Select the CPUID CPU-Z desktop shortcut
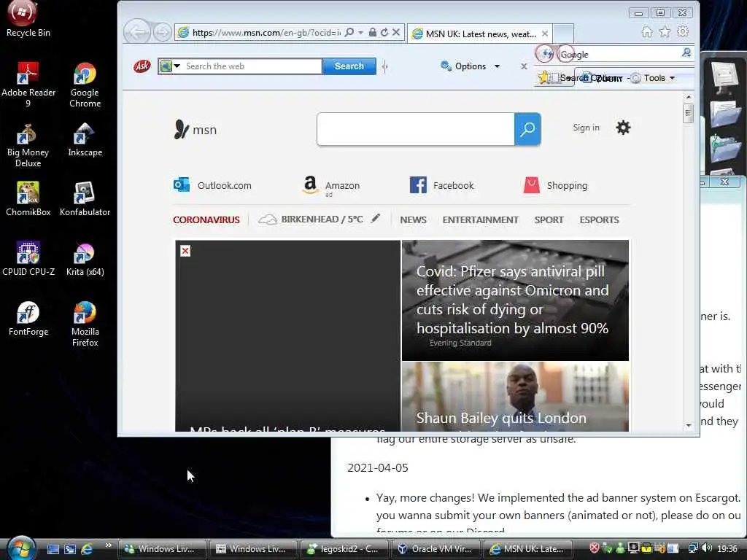Screen dimensions: 747x560 pos(28,259)
